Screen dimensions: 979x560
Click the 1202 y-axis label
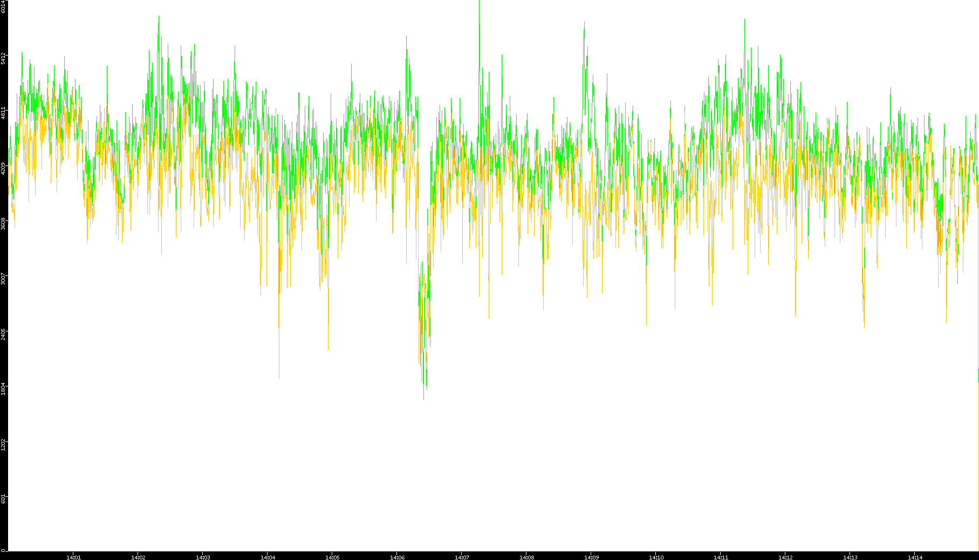4,444
